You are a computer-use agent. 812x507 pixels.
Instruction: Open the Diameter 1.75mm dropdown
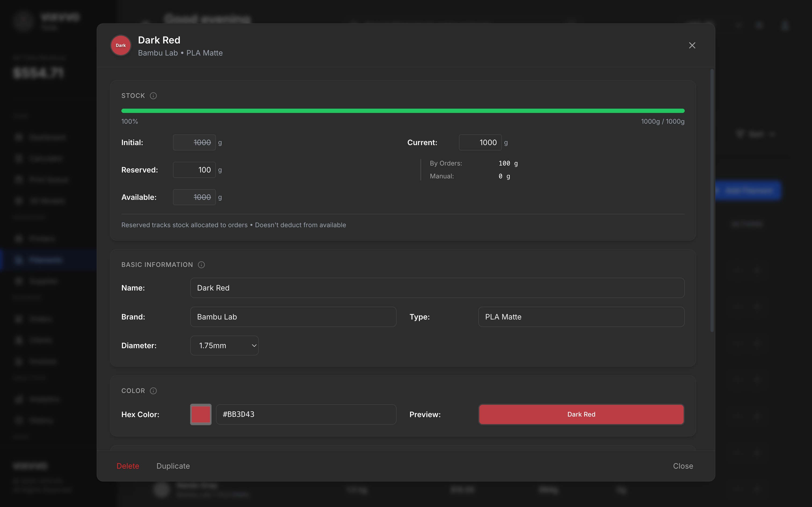(x=224, y=346)
